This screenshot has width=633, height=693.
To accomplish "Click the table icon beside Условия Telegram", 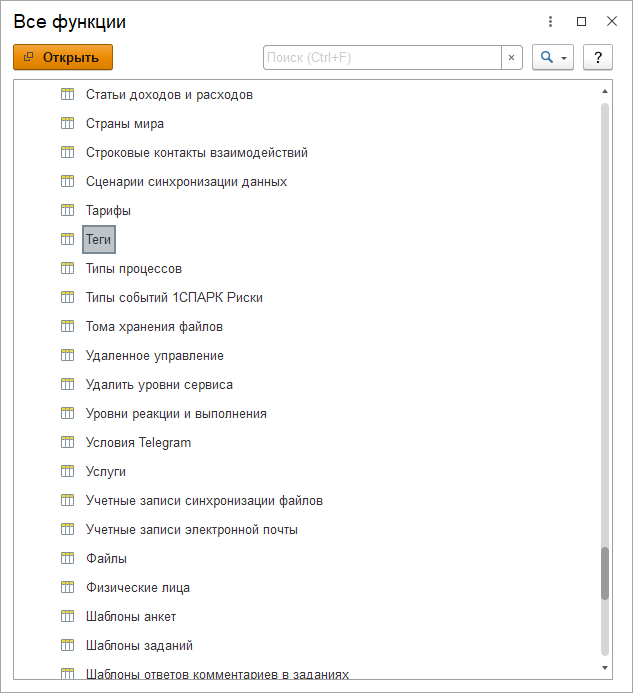I will 68,443.
